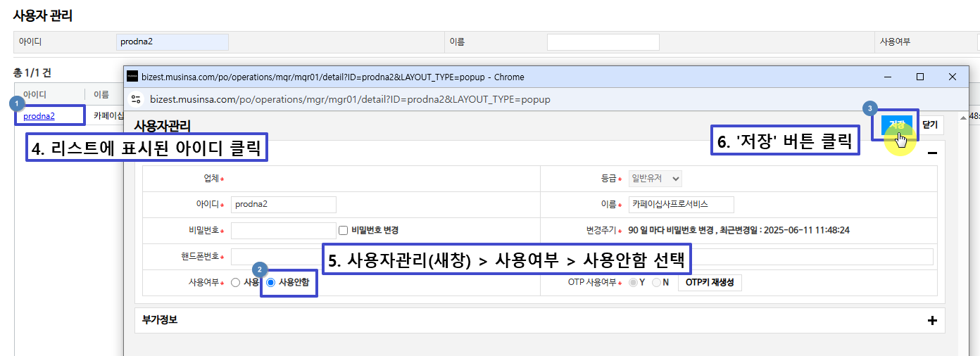
Task: Click the 닫기 close button in popup
Action: coord(930,125)
